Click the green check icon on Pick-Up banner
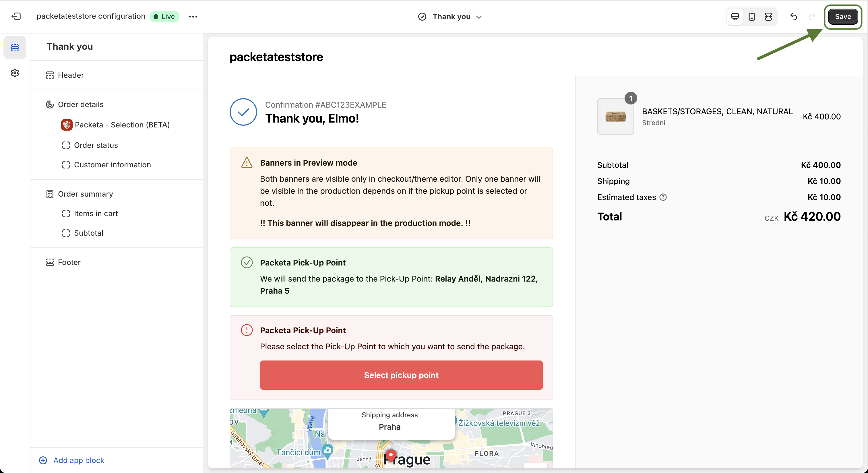 [247, 262]
